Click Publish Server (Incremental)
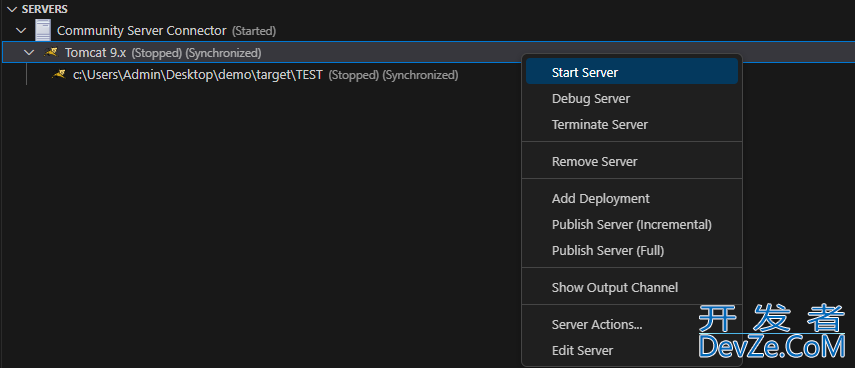This screenshot has width=855, height=368. 631,225
